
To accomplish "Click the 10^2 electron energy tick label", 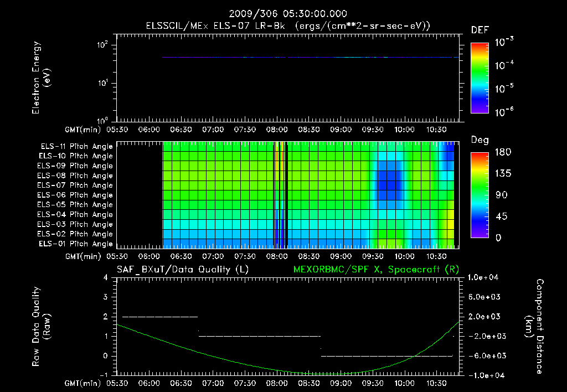I will (102, 45).
